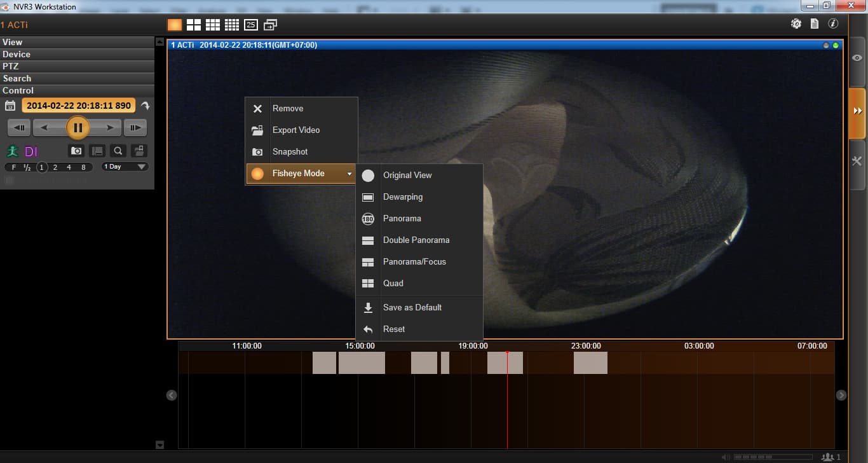Click the recording block near 15:00:00 on the timeline
Image resolution: width=868 pixels, height=463 pixels.
point(361,363)
